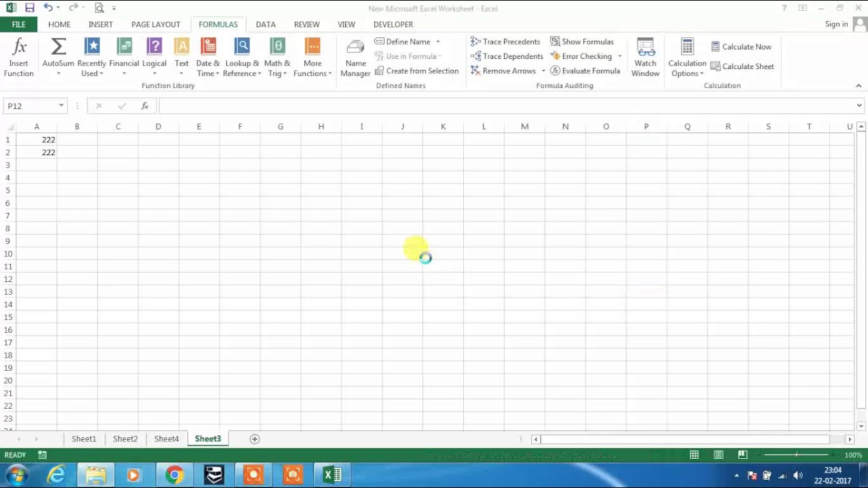
Task: Open Math & Trig functions
Action: pos(277,58)
